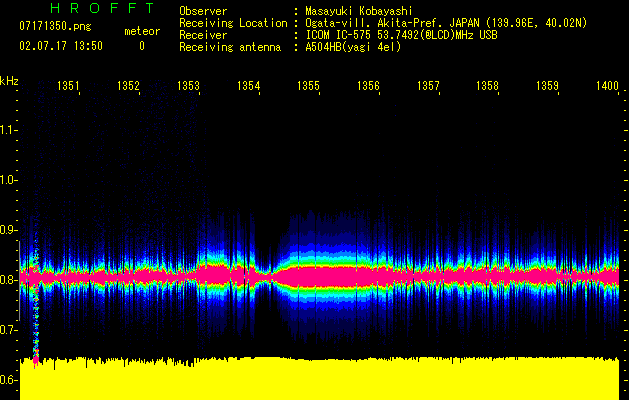
Task: Click the meteor label
Action: click(x=142, y=31)
